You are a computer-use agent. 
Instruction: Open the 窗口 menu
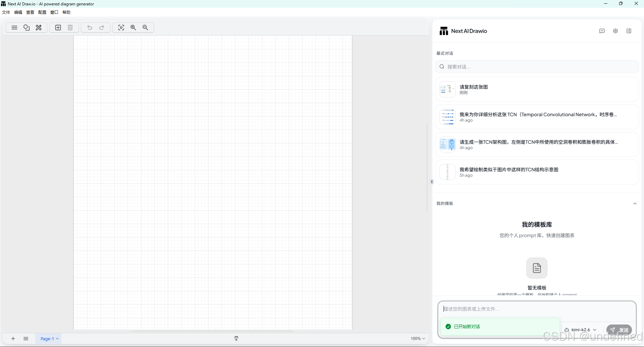[x=54, y=12]
